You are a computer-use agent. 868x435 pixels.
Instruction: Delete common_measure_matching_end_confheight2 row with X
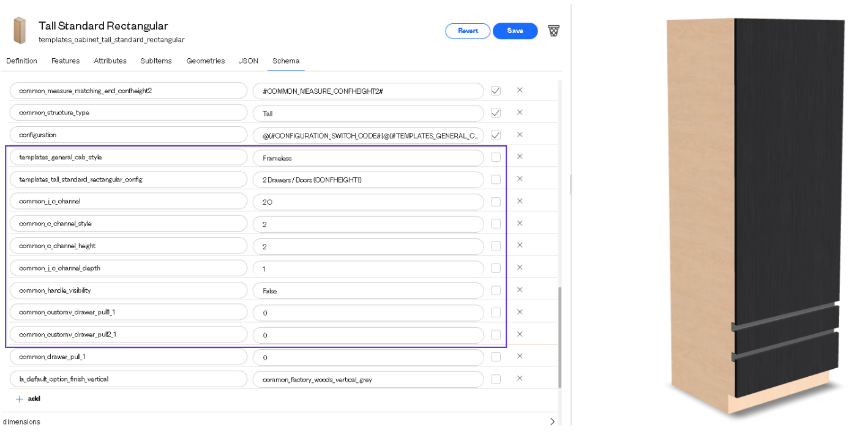[520, 90]
